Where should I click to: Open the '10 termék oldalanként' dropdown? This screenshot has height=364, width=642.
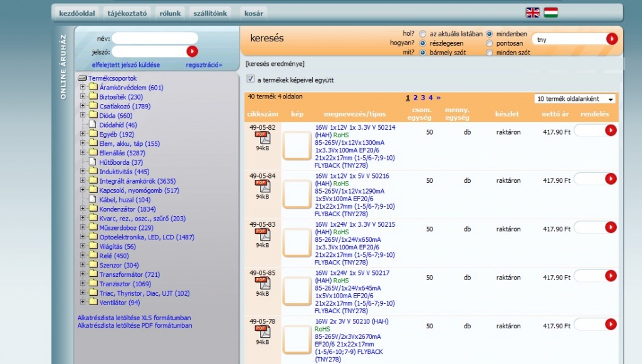coord(574,99)
